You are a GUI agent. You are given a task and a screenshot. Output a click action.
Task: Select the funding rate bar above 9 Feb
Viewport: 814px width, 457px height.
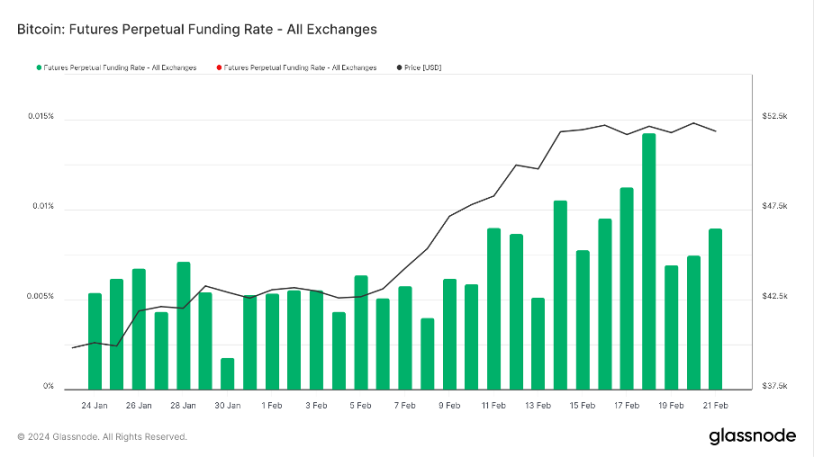[450, 334]
